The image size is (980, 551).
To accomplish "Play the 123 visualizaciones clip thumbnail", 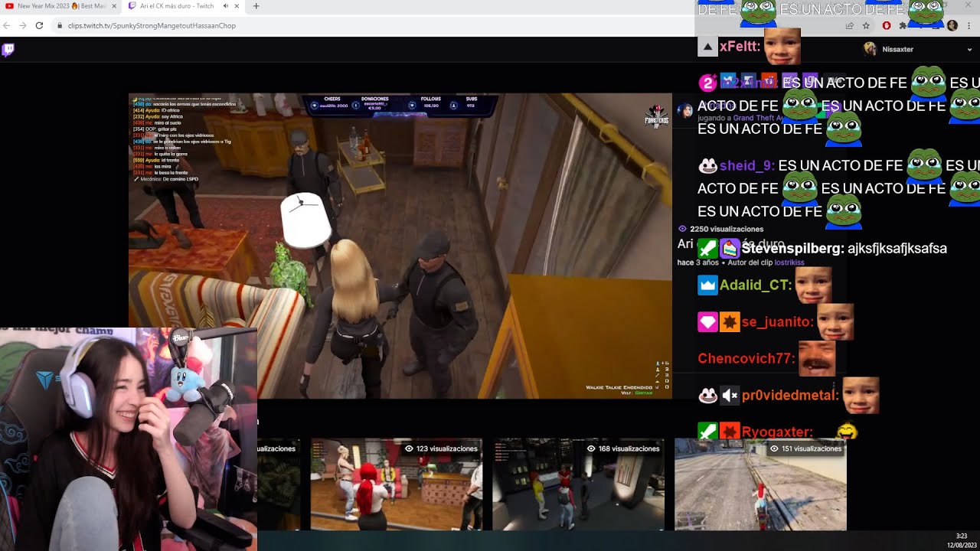I will [x=397, y=484].
